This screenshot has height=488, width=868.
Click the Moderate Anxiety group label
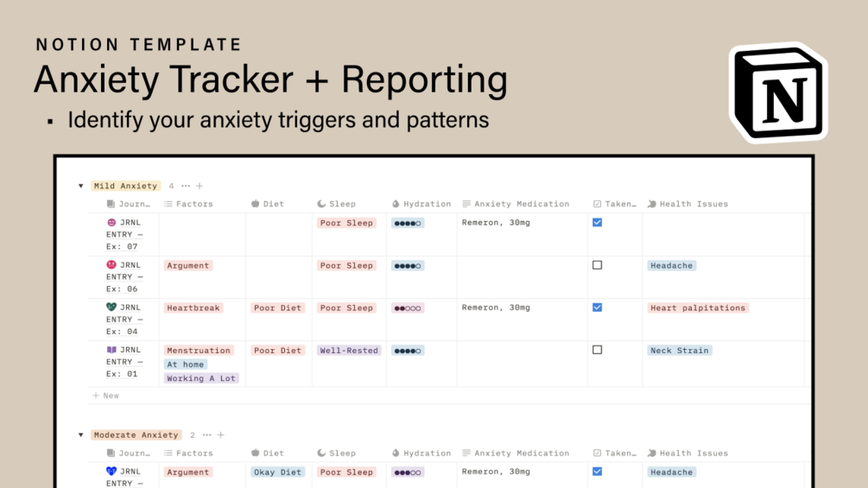136,435
